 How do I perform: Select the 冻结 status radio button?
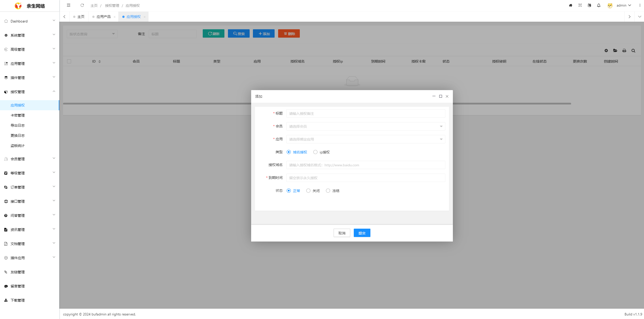coord(328,191)
